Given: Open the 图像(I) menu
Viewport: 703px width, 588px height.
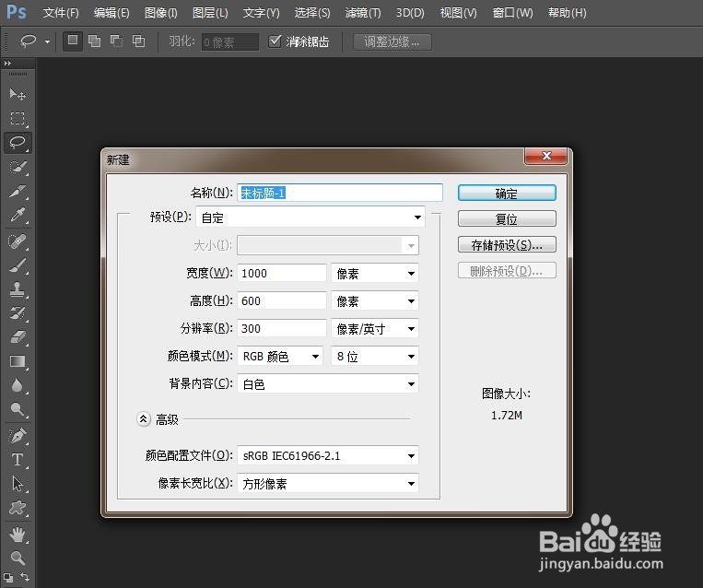Looking at the screenshot, I should (x=161, y=13).
